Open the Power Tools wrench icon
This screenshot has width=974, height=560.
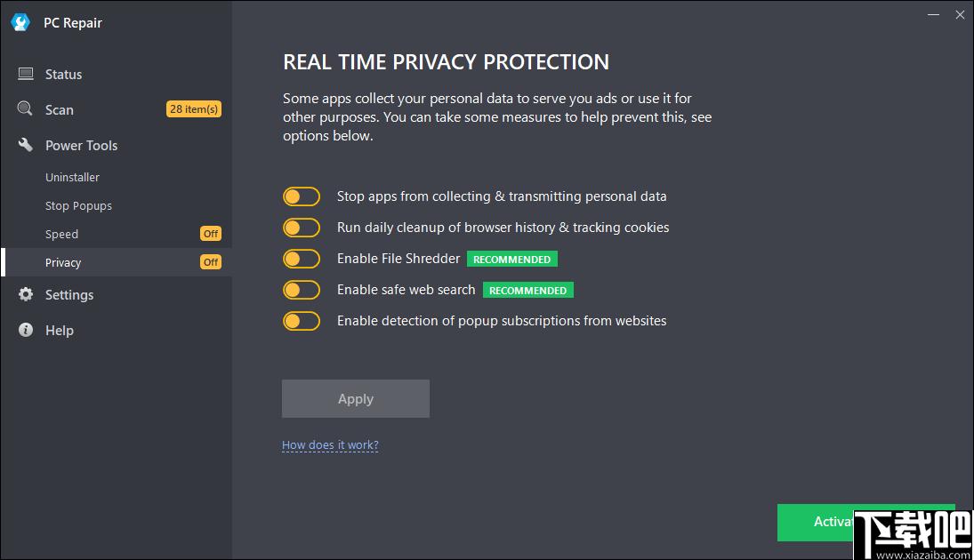pyautogui.click(x=26, y=145)
